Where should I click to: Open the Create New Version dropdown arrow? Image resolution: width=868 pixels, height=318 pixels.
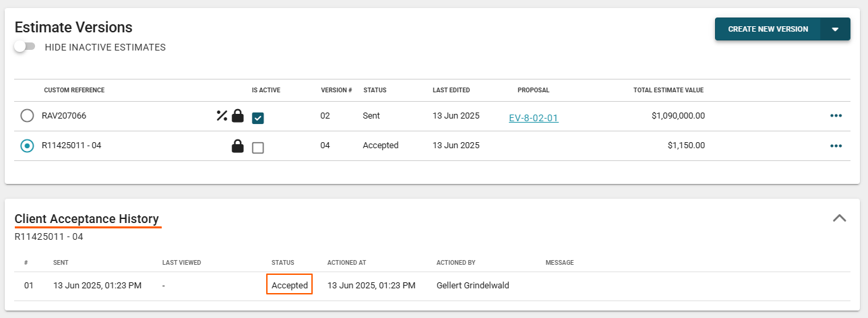[x=836, y=29]
